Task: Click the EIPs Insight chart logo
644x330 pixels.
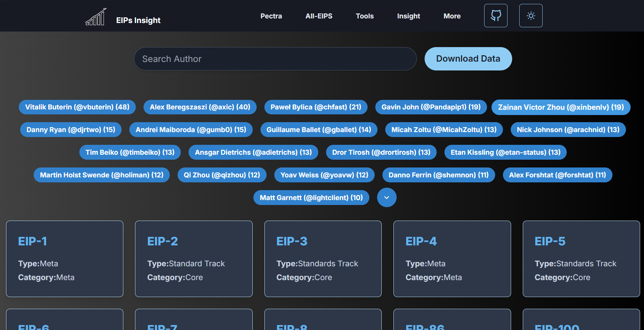Action: click(x=96, y=17)
